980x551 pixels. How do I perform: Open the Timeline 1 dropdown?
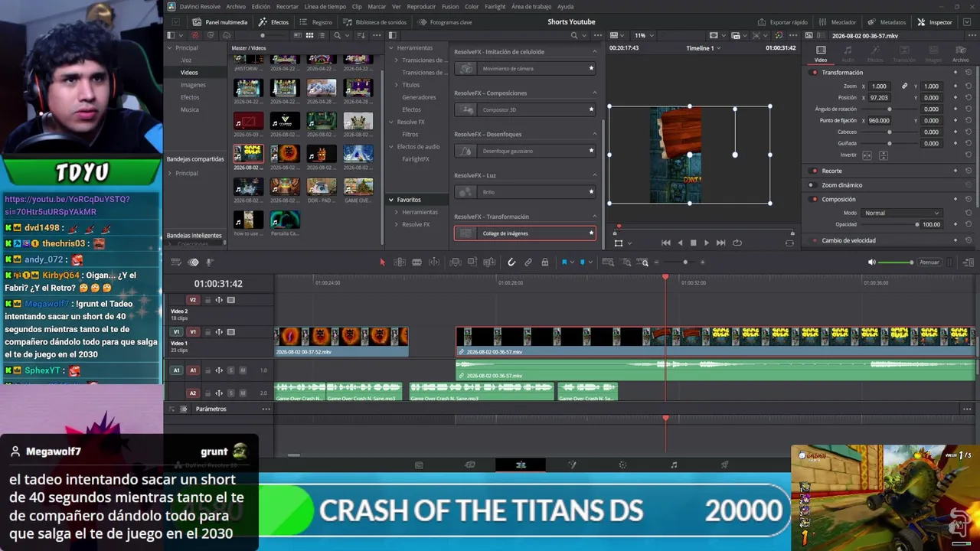702,48
